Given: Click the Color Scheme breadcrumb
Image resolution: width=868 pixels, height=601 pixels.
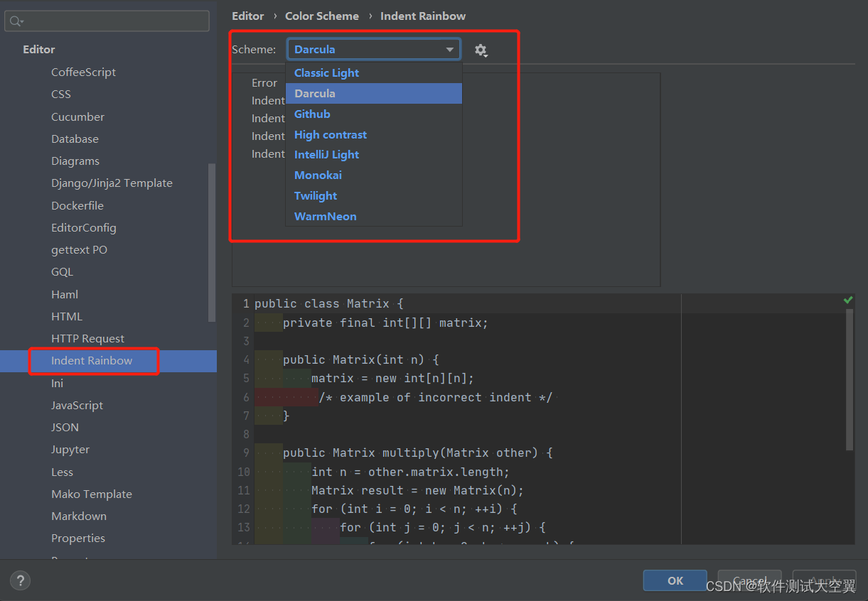Looking at the screenshot, I should (x=321, y=16).
